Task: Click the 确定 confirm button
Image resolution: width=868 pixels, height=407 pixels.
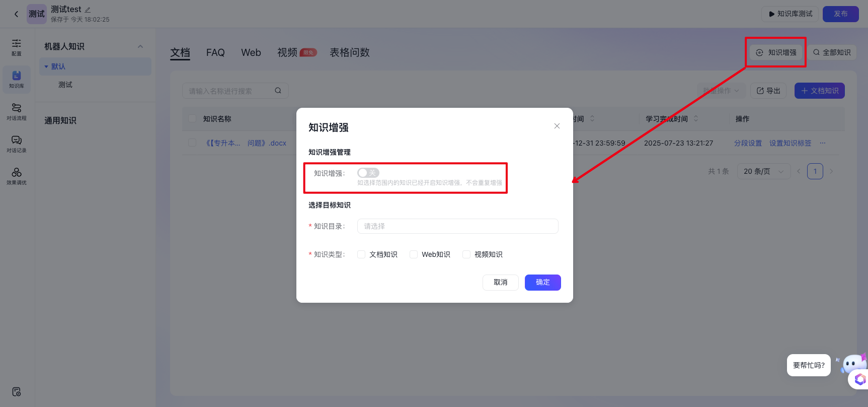Action: pyautogui.click(x=542, y=283)
